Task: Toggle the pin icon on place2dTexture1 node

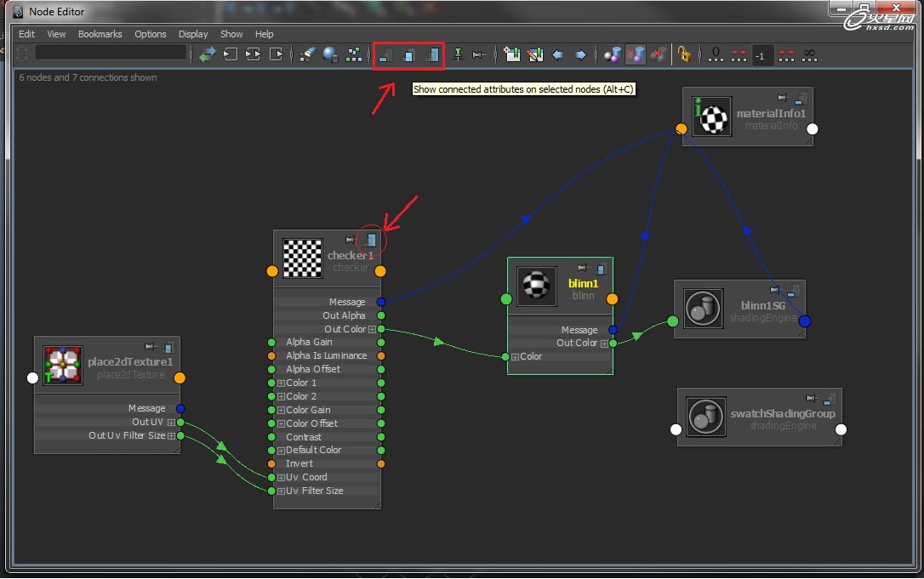Action: [151, 346]
